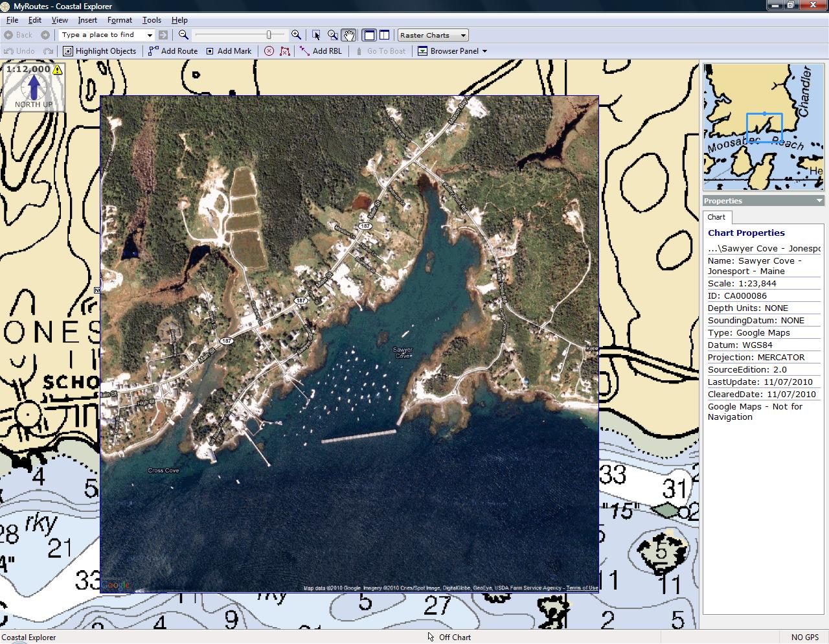Click Add Mark tool
The image size is (829, 644).
(x=229, y=51)
